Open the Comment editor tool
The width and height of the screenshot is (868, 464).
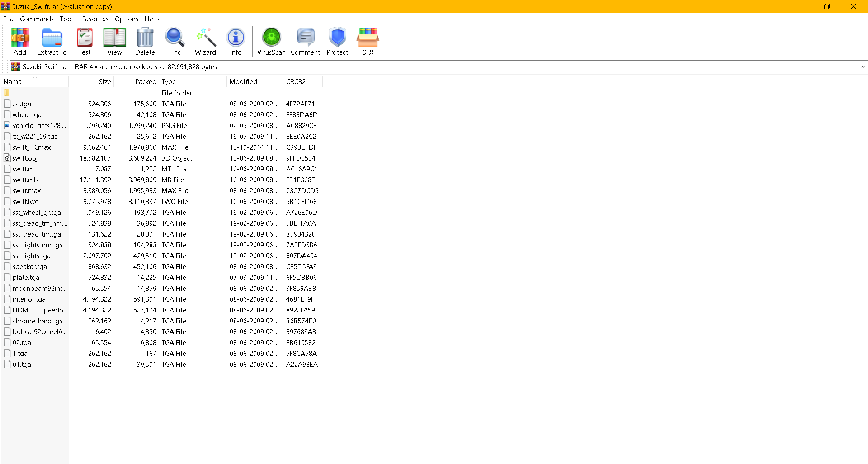[x=306, y=38]
